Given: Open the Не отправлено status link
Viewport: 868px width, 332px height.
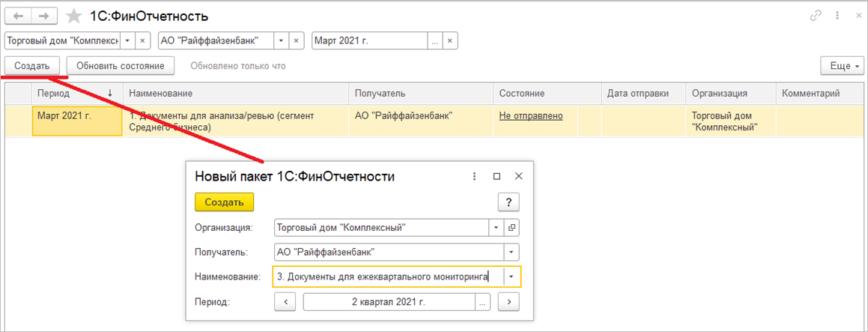Looking at the screenshot, I should click(x=530, y=115).
